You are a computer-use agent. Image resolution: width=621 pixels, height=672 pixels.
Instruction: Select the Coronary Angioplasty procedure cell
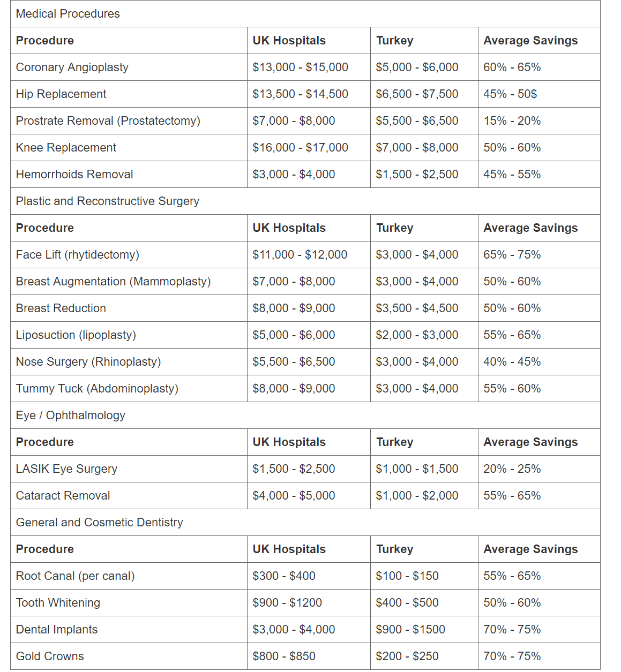(x=72, y=67)
